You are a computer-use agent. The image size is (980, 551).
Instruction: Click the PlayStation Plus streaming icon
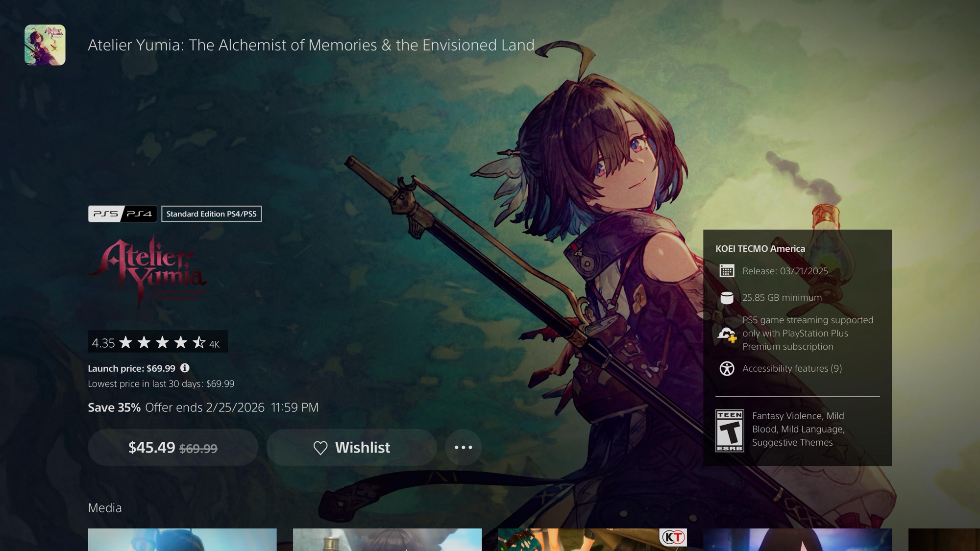[727, 335]
